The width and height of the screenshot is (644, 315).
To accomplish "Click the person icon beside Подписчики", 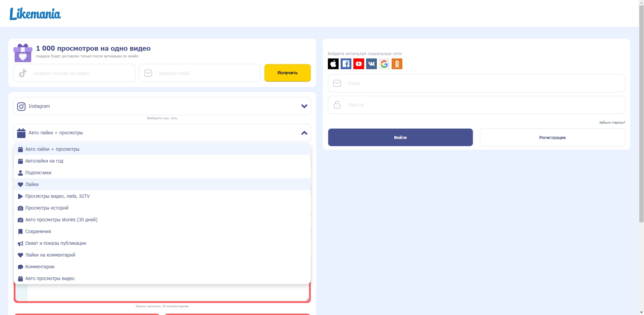I will pyautogui.click(x=20, y=173).
